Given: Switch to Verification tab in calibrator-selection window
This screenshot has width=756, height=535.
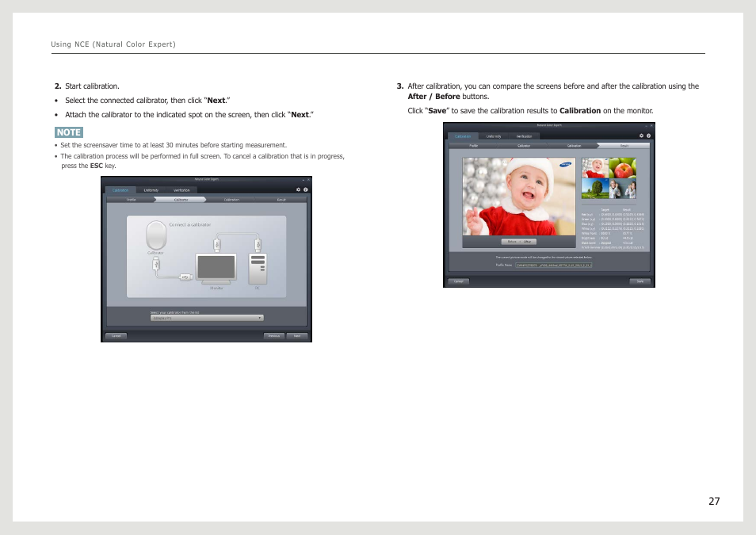Looking at the screenshot, I should pyautogui.click(x=181, y=190).
